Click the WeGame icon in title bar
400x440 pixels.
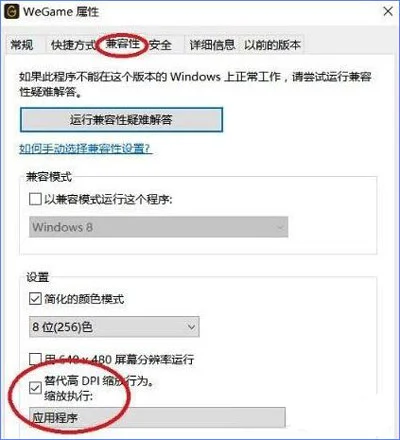coord(11,12)
